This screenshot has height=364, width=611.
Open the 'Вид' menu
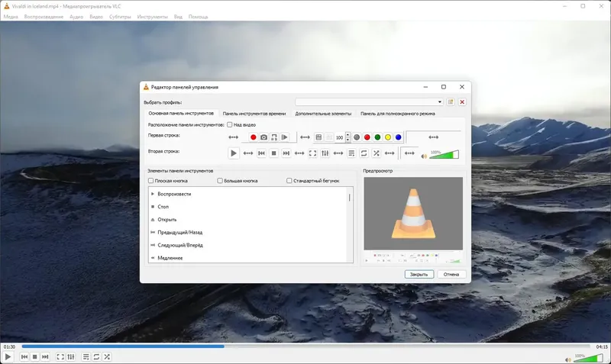(178, 17)
